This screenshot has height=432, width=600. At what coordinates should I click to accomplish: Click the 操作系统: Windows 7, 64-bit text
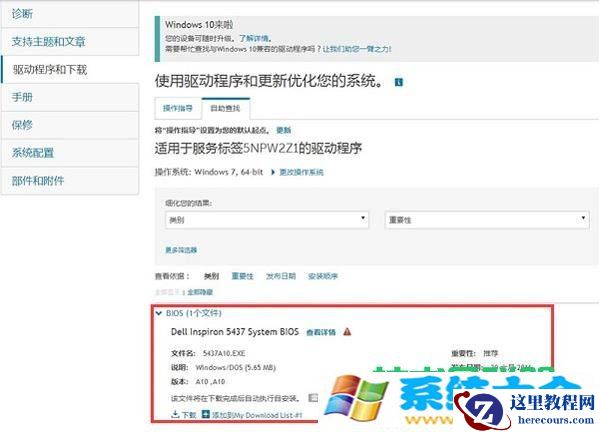[209, 172]
